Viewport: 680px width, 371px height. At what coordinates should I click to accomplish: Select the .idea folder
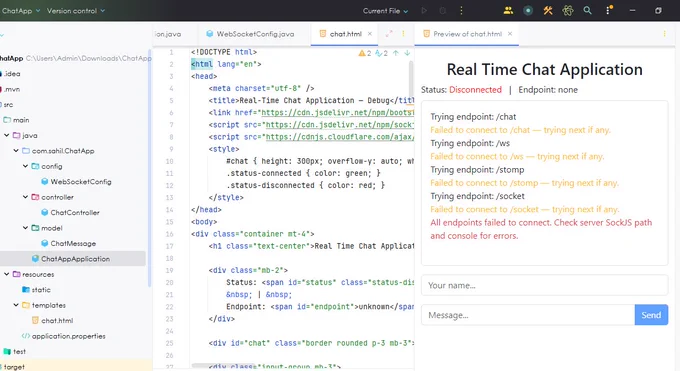tap(10, 74)
